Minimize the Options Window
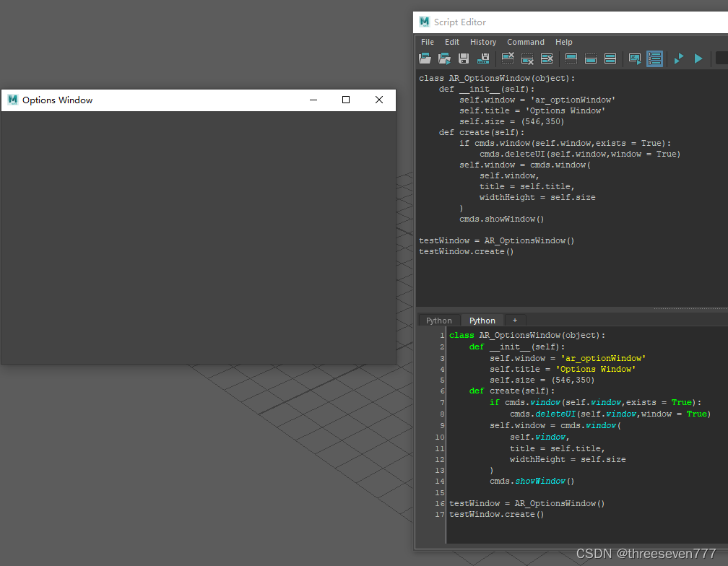The image size is (728, 566). click(x=313, y=100)
